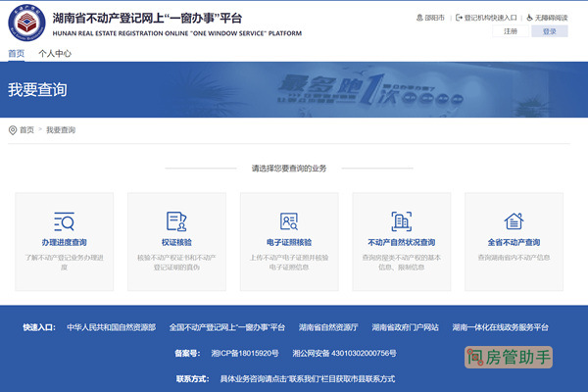The height and width of the screenshot is (392, 588).
Task: Click 我要查询 in the breadcrumb
Action: 61,130
